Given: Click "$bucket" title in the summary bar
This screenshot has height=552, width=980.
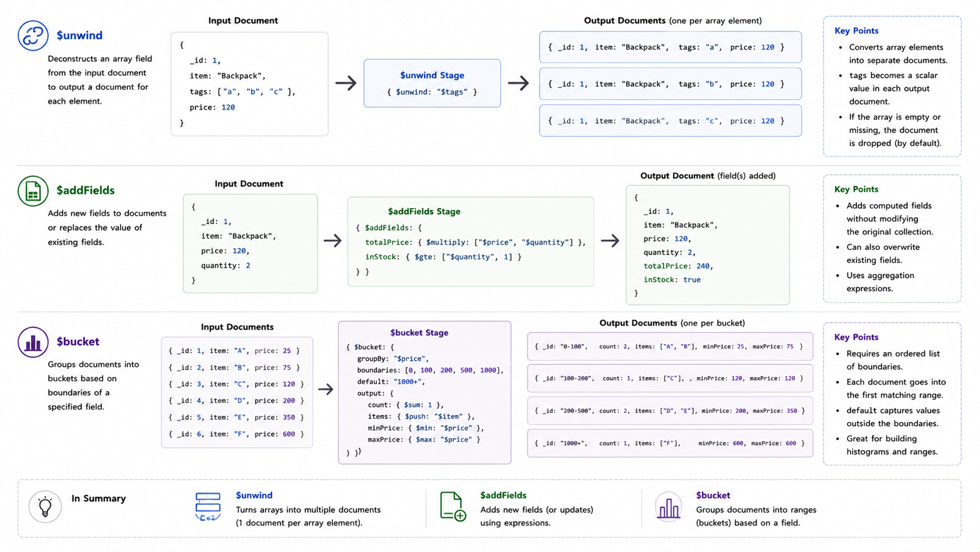Looking at the screenshot, I should [x=713, y=496].
